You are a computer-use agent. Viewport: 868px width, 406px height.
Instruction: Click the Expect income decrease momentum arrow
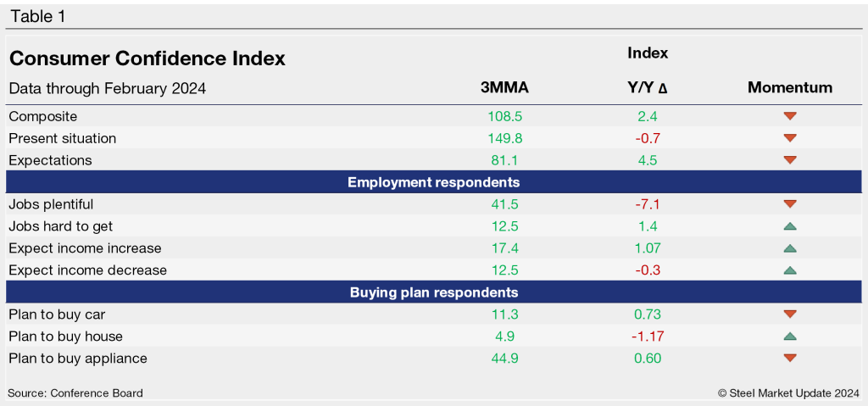(x=790, y=270)
